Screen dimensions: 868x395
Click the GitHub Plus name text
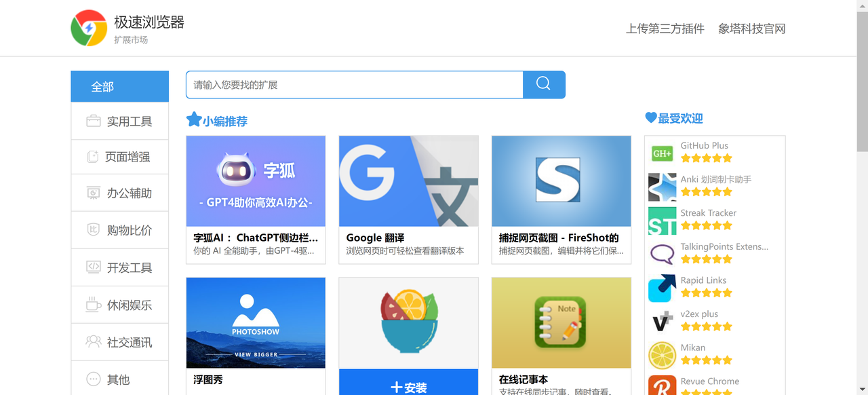(x=705, y=145)
